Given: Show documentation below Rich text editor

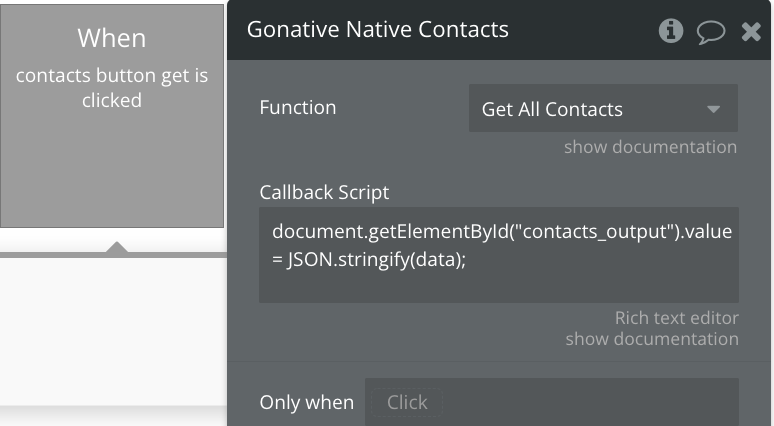Looking at the screenshot, I should tap(652, 339).
